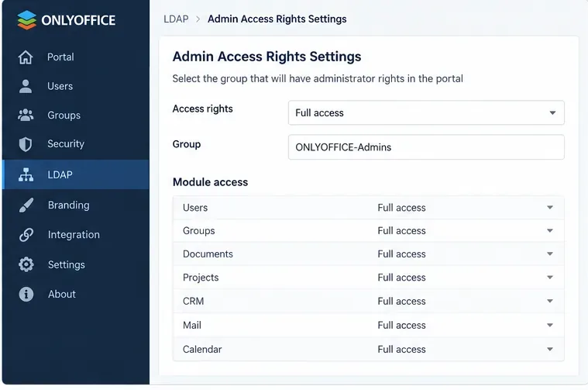
Task: Click the Users person icon
Action: (26, 86)
